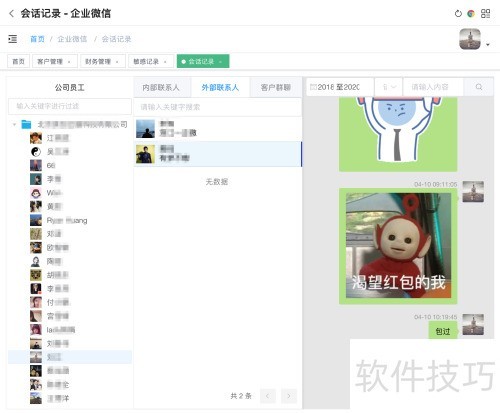Image resolution: width=500 pixels, height=413 pixels.
Task: Click the next page arrow button
Action: tap(289, 396)
